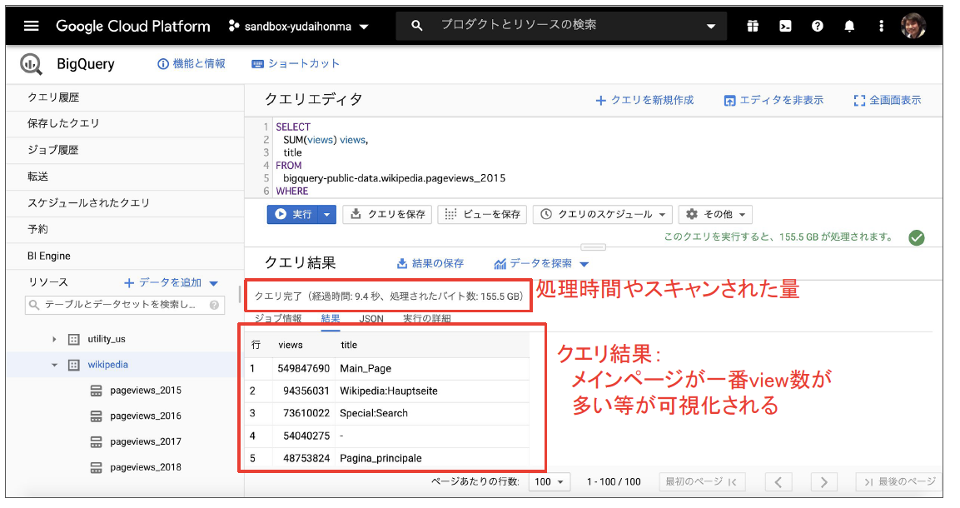
Task: Select the utility_us dataset
Action: point(106,339)
